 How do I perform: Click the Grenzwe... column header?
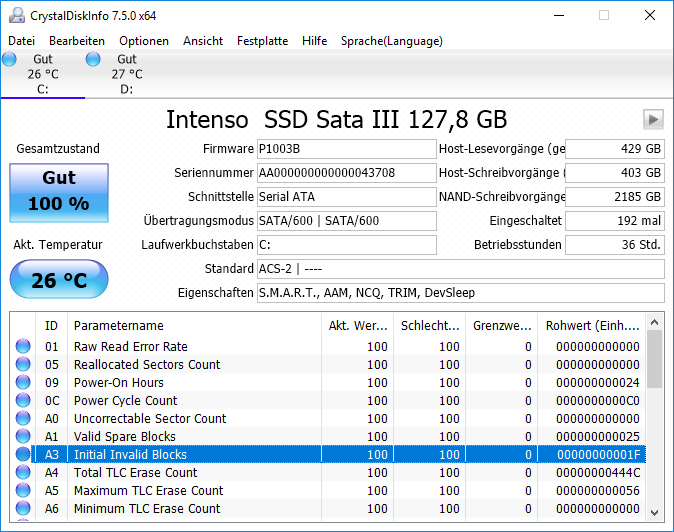[502, 325]
